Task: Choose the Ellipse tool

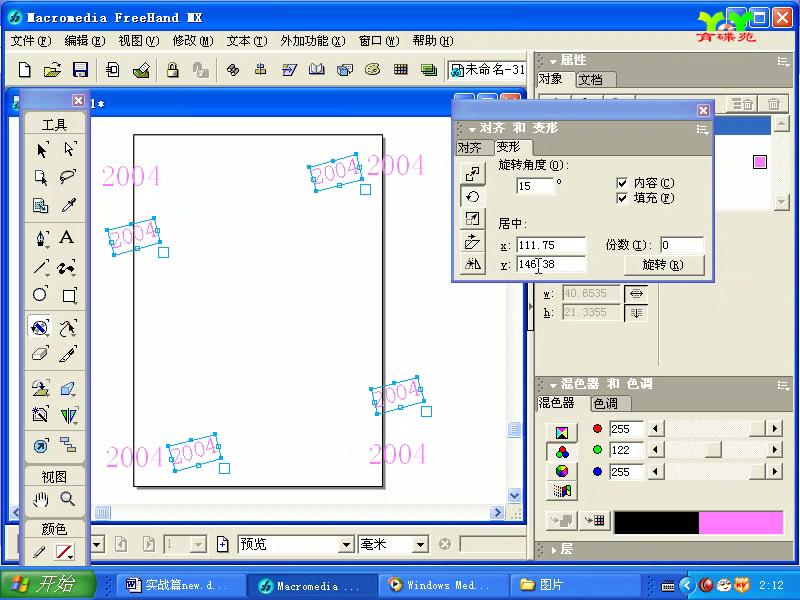Action: [x=40, y=294]
